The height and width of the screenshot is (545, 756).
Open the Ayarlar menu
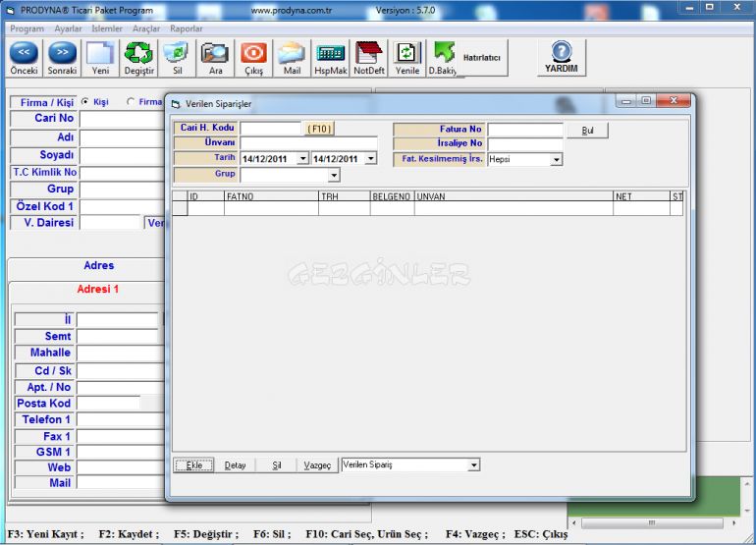click(68, 28)
